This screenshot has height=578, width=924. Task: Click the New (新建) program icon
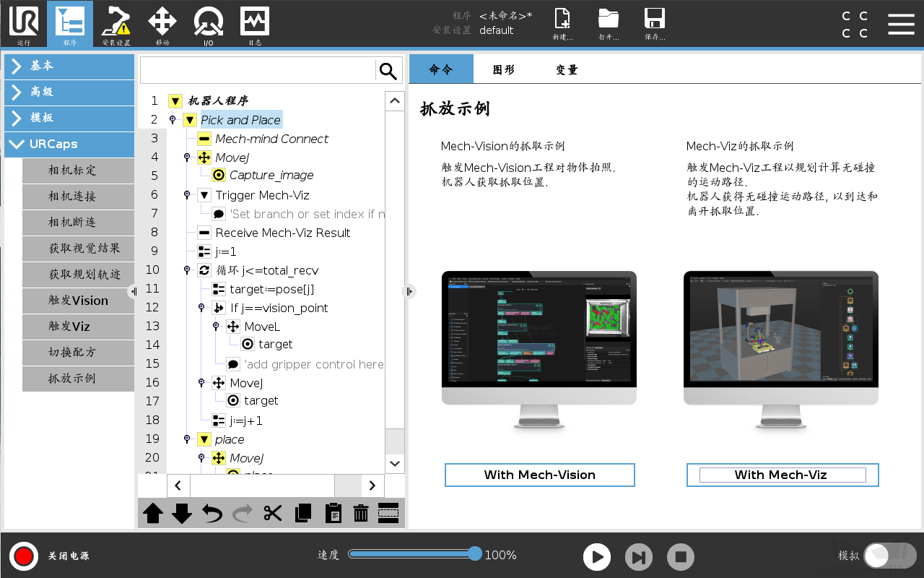click(562, 24)
